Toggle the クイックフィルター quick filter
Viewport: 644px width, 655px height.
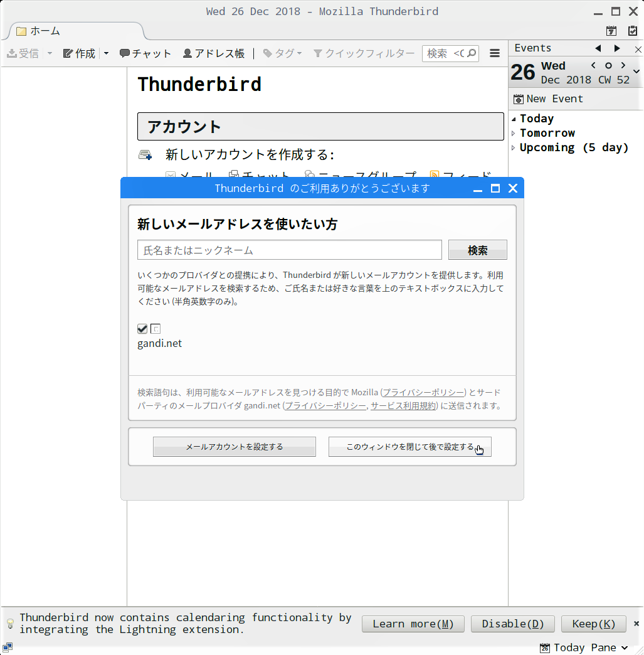tap(364, 53)
